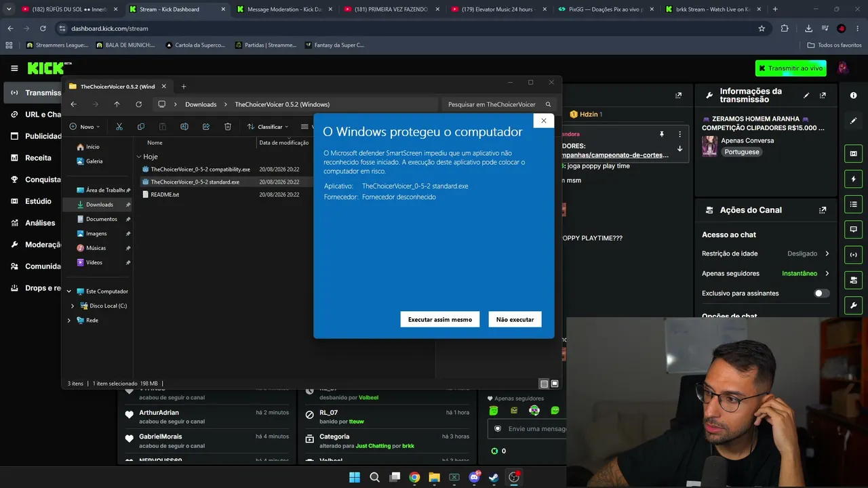Click the Chrome address bar
Viewport: 868px width, 488px height.
[412, 28]
